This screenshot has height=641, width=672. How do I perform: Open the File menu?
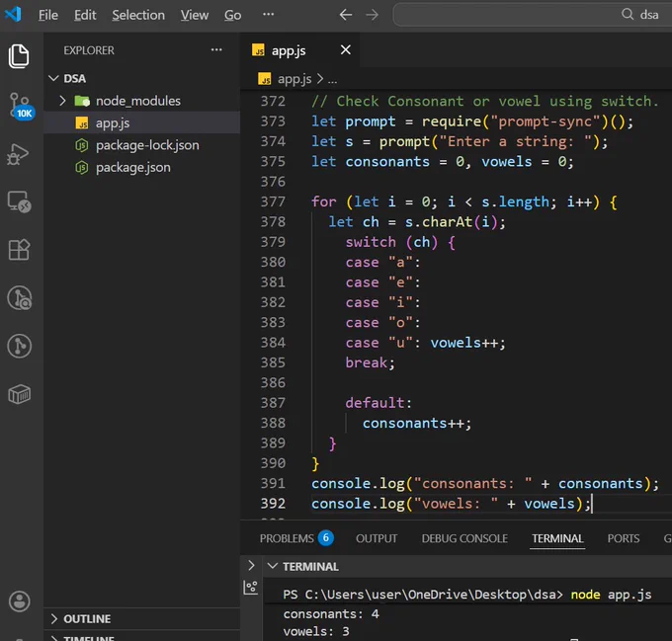coord(48,15)
